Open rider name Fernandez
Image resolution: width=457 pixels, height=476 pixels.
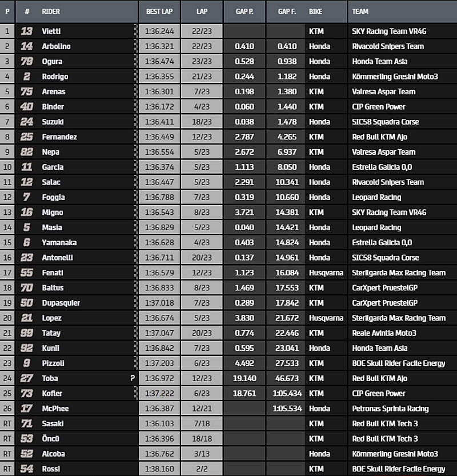(59, 137)
